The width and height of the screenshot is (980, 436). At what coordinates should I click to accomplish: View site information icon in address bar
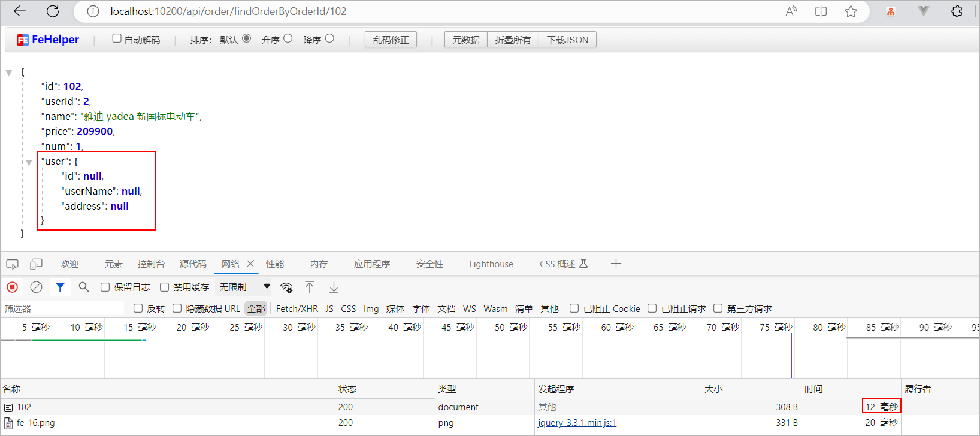[x=93, y=11]
